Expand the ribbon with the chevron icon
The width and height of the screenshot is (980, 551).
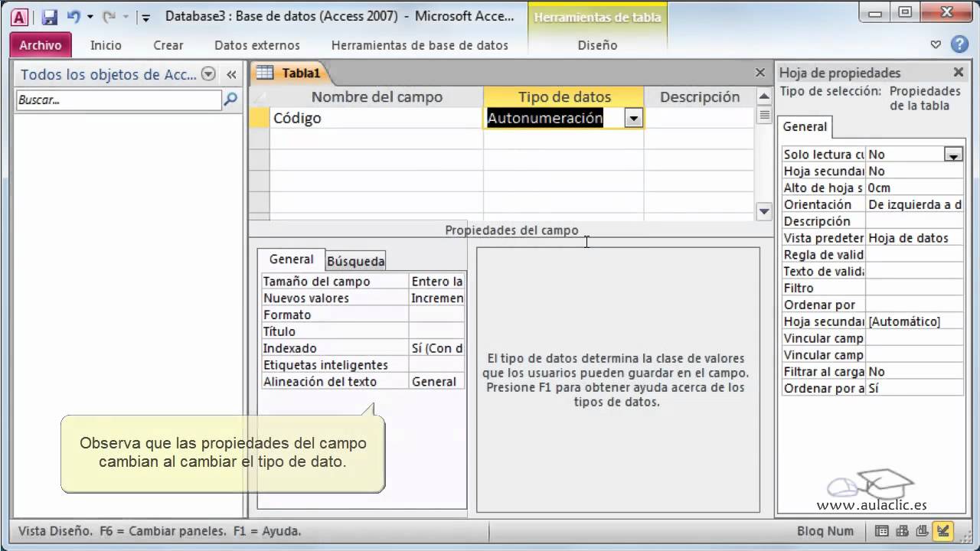click(x=936, y=44)
